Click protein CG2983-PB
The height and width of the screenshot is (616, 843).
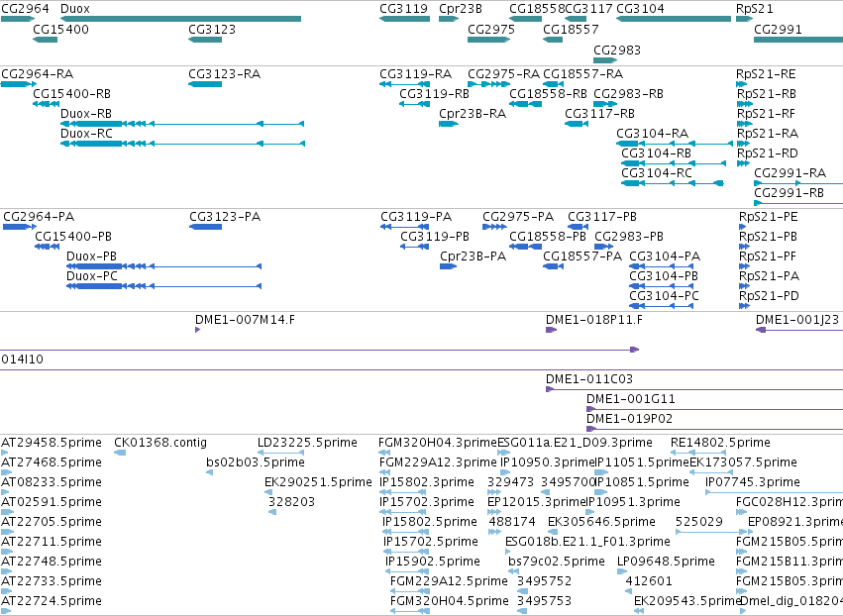pyautogui.click(x=629, y=237)
